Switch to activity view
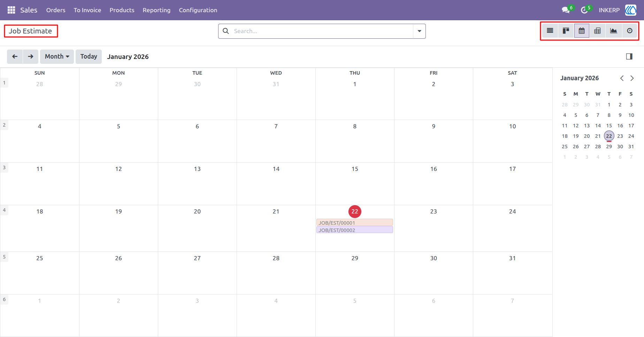 click(x=630, y=31)
